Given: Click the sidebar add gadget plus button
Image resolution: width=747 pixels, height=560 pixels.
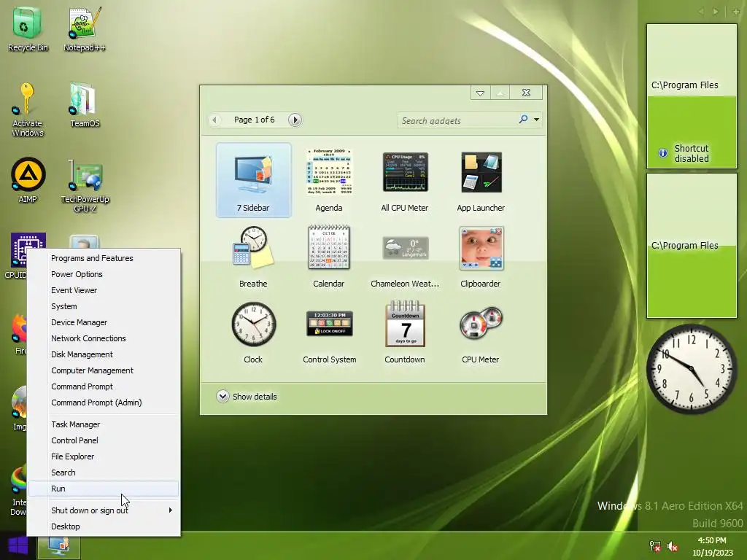Looking at the screenshot, I should click(735, 12).
